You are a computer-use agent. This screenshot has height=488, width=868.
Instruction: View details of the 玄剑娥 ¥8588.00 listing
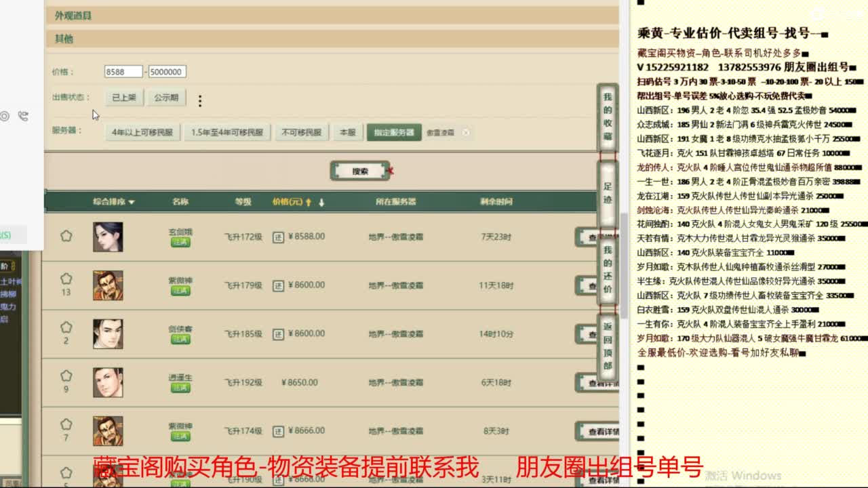(x=598, y=237)
